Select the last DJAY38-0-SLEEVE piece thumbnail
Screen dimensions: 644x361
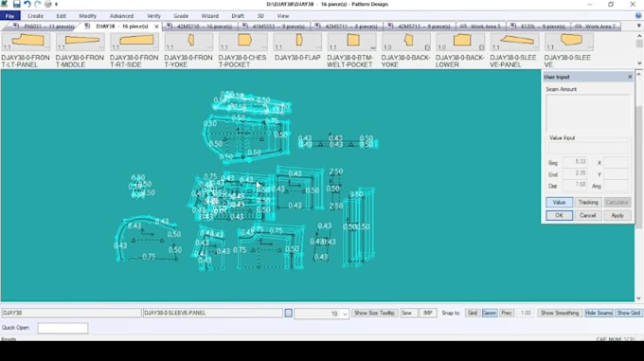[569, 42]
